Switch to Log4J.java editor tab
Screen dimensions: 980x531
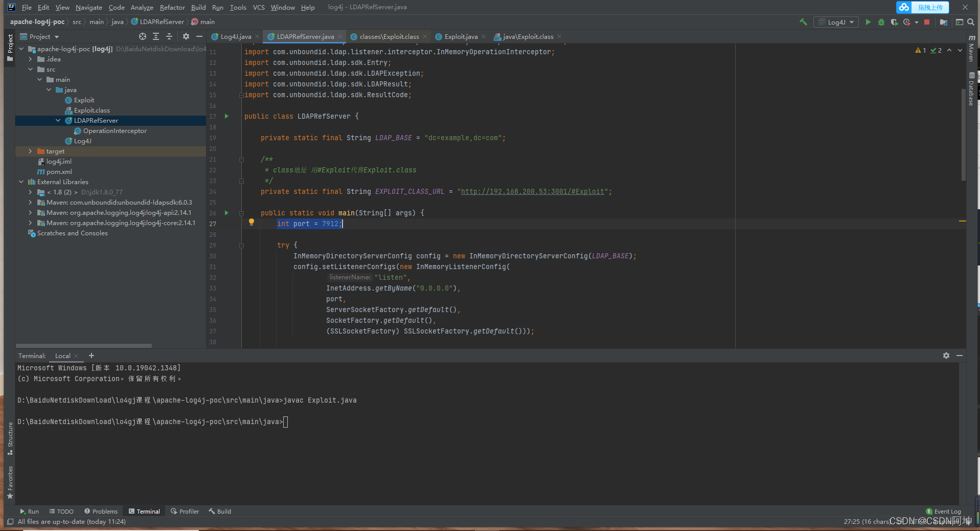235,36
